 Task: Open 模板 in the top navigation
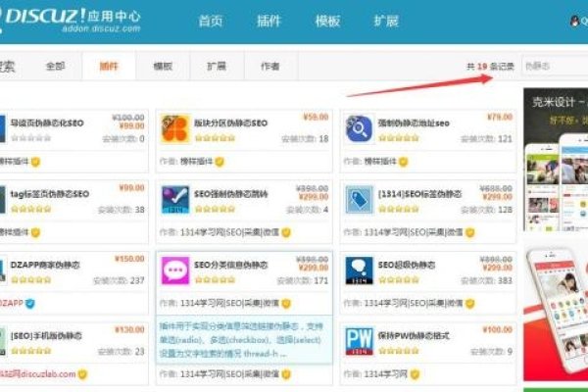point(327,21)
